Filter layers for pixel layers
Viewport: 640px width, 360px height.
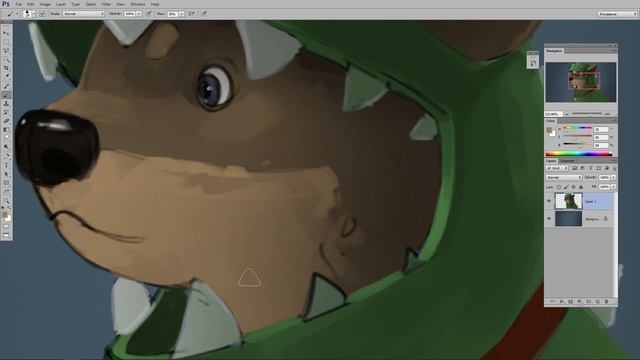pyautogui.click(x=574, y=168)
